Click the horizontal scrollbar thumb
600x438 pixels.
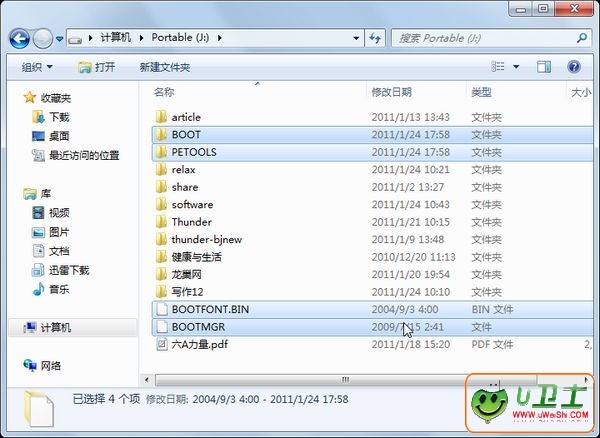click(x=346, y=380)
